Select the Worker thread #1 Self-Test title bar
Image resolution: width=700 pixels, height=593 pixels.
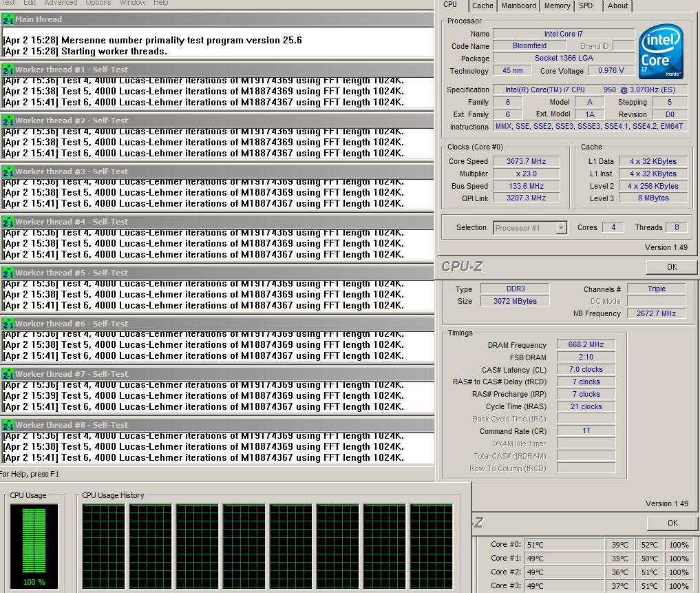(x=218, y=70)
